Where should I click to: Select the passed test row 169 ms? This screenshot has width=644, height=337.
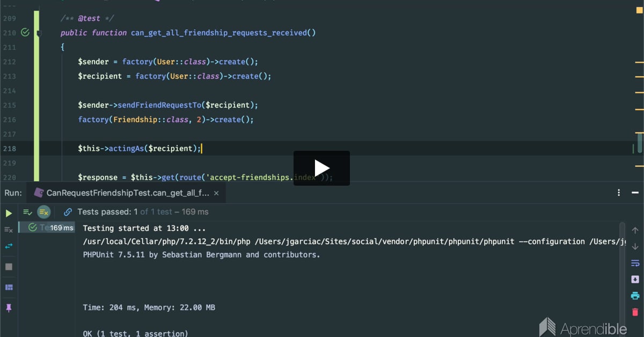click(47, 228)
